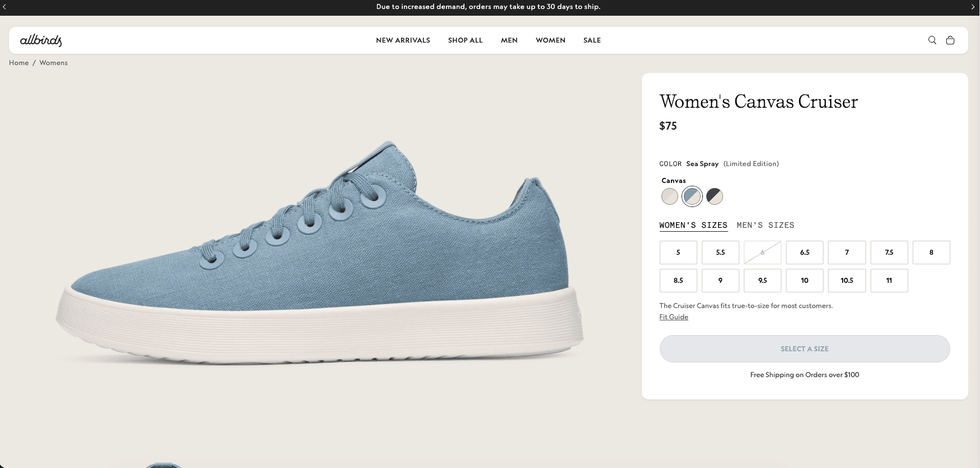Choose the beige canvas color swatch
Image resolution: width=980 pixels, height=468 pixels.
670,196
